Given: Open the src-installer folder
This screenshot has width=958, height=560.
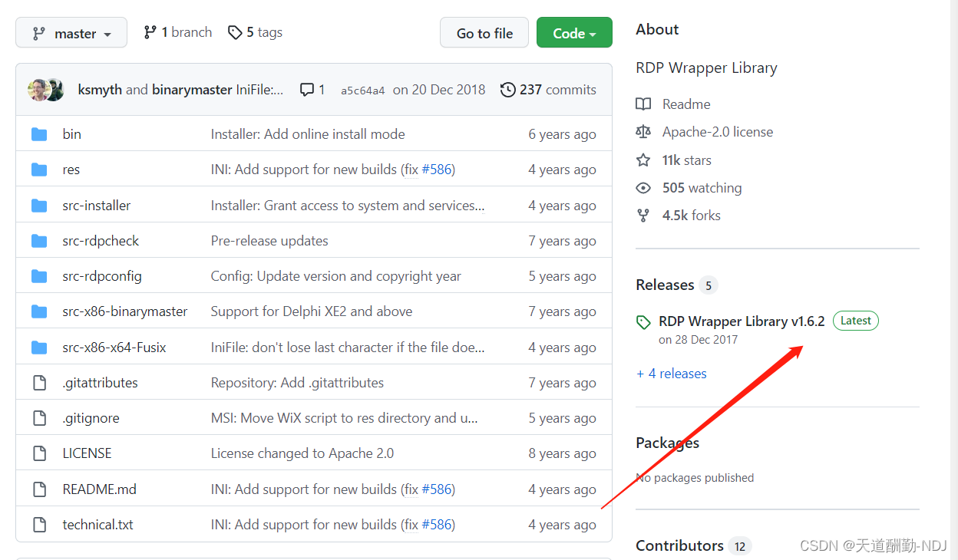Looking at the screenshot, I should [x=96, y=206].
